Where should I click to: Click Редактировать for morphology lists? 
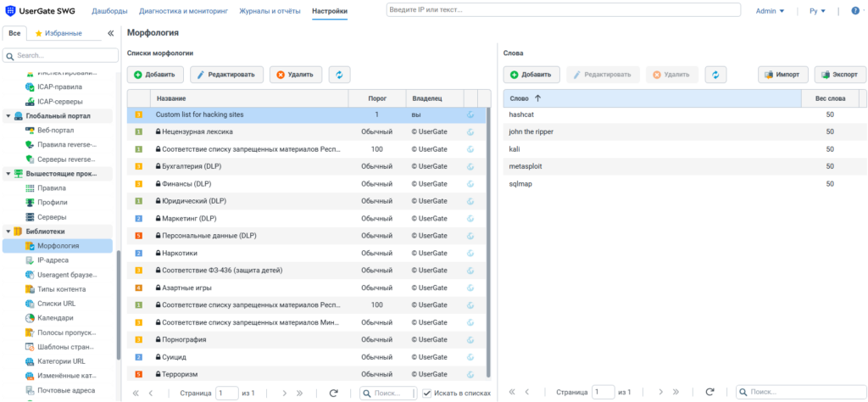coord(225,74)
